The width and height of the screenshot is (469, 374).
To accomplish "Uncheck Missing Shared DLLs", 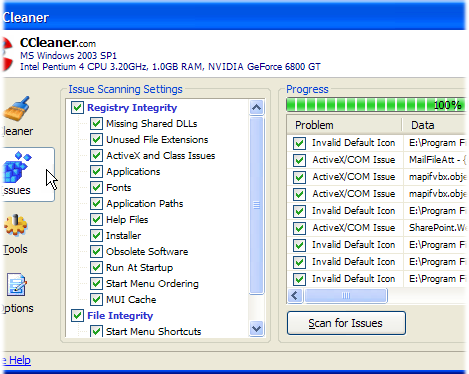I will (x=96, y=124).
